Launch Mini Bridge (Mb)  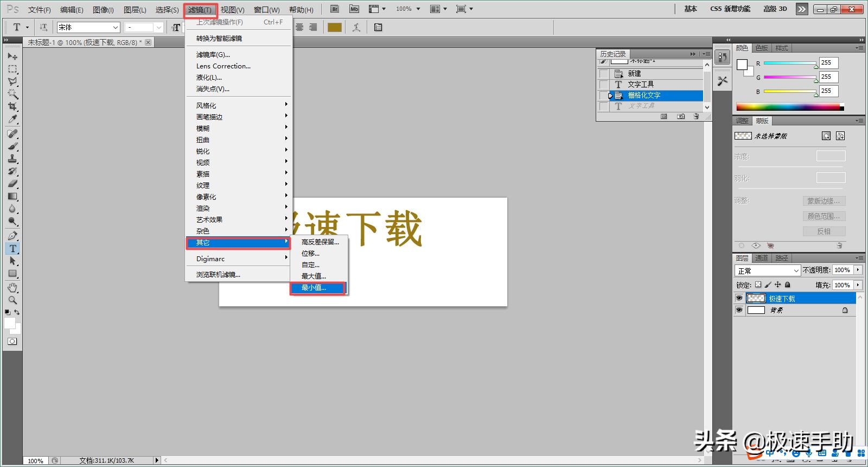[x=354, y=9]
